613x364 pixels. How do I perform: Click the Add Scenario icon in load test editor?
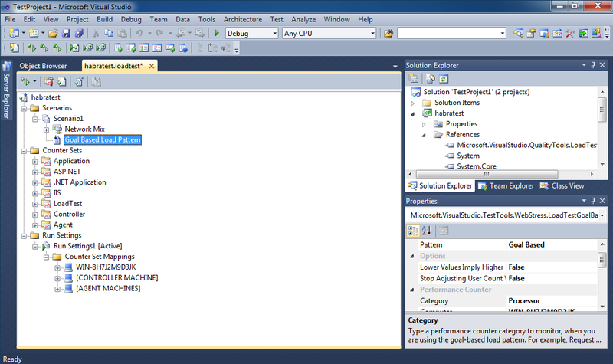pyautogui.click(x=61, y=81)
